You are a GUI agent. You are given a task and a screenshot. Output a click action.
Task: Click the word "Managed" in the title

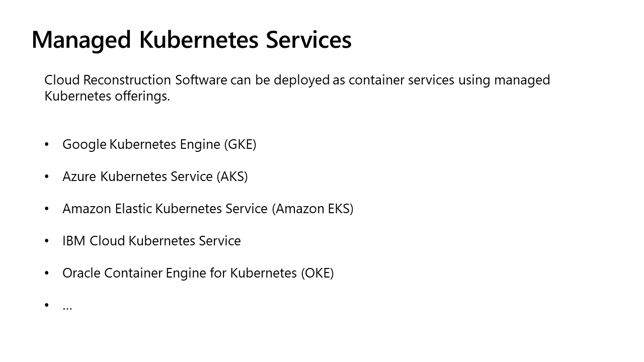point(81,40)
